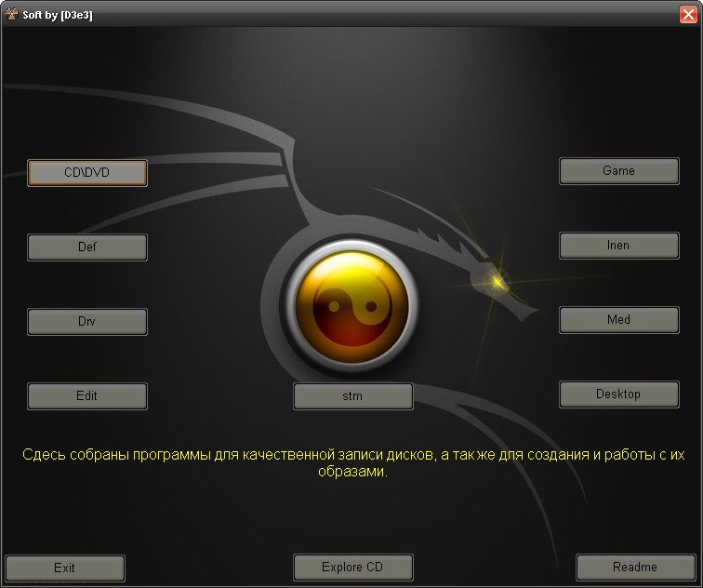Browse disc contents with Explore CD

352,568
